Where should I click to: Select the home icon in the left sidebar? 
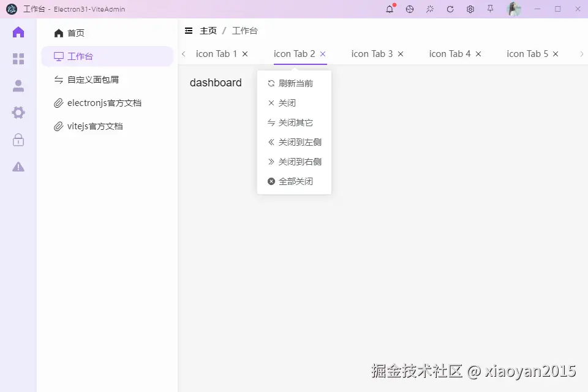click(x=18, y=32)
